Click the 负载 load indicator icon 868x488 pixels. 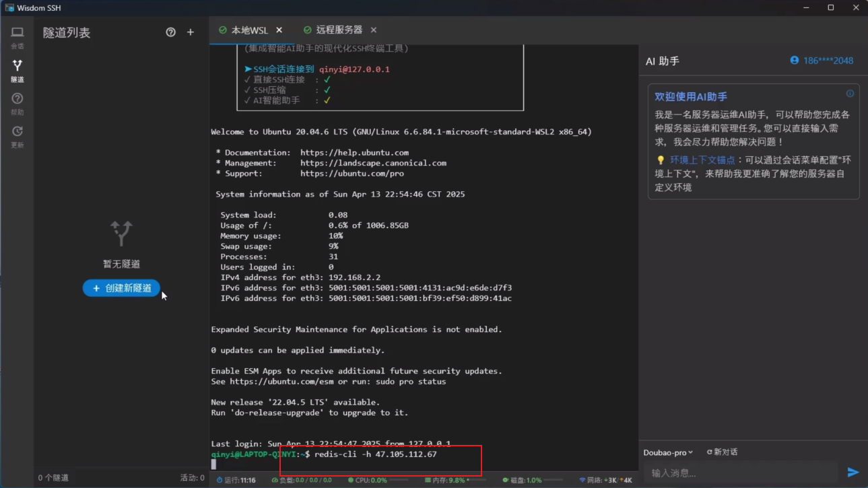click(275, 481)
